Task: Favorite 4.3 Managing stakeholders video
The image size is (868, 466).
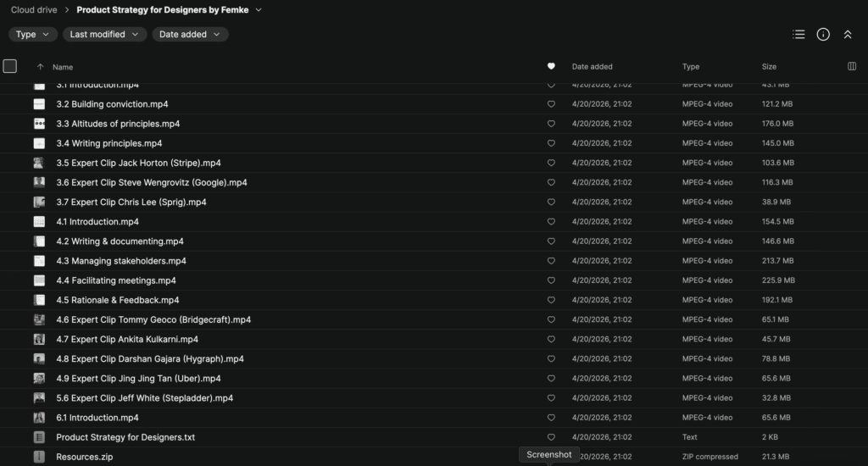Action: [551, 261]
